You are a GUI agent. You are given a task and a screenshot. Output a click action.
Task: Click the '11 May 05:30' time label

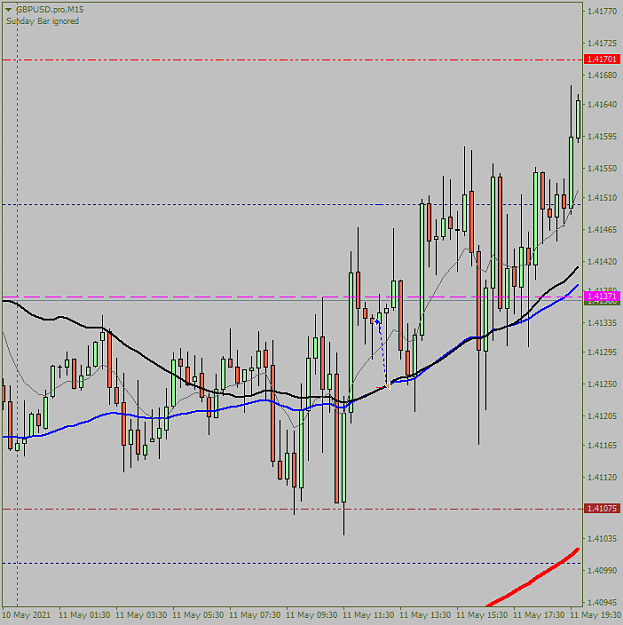[198, 615]
